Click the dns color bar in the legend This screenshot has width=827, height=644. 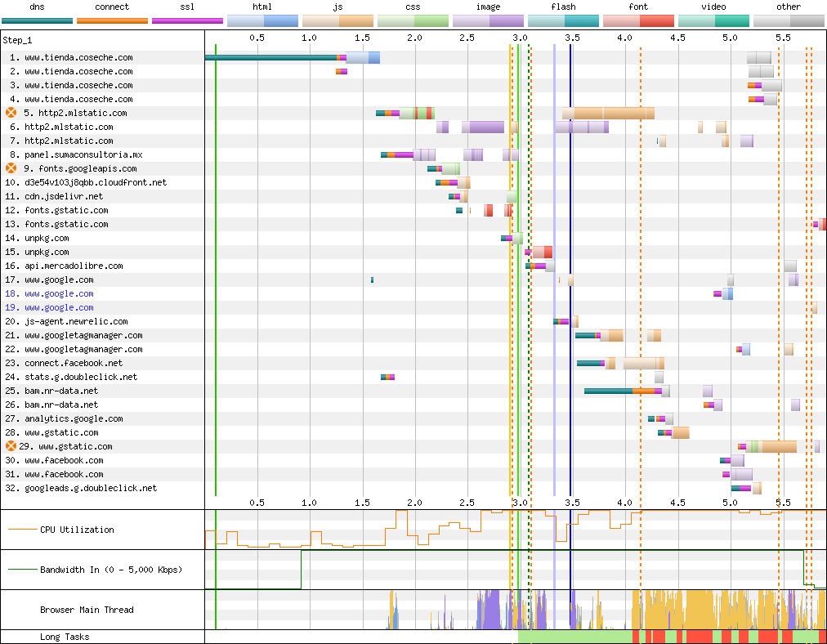tap(37, 20)
